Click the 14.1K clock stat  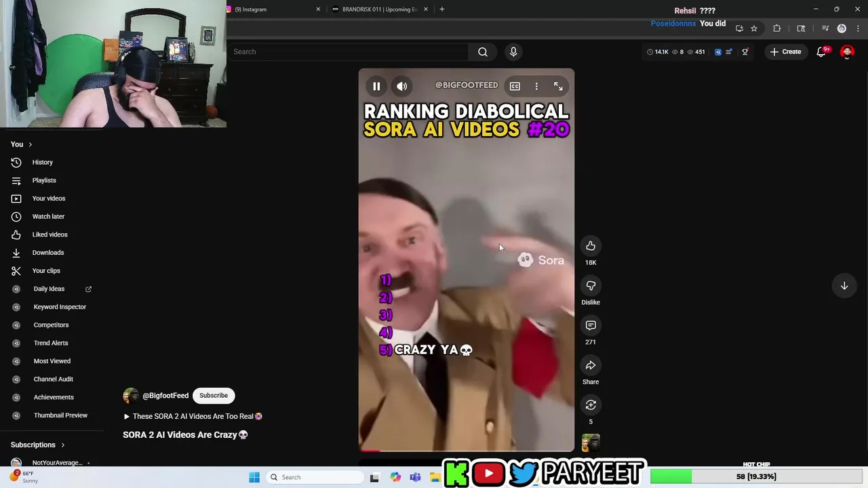click(658, 52)
